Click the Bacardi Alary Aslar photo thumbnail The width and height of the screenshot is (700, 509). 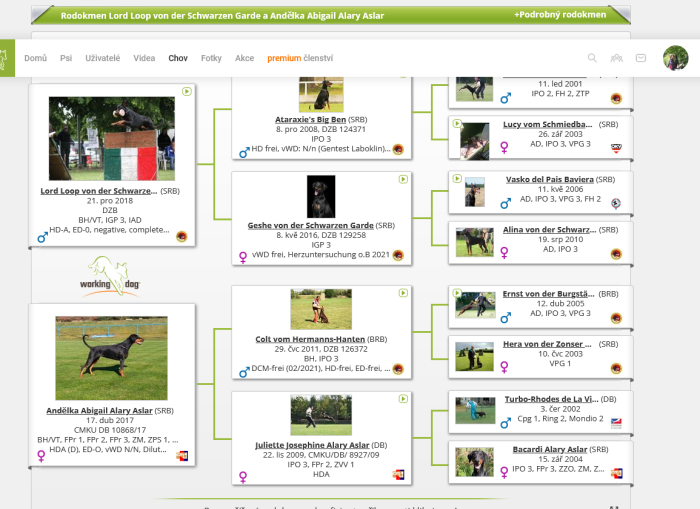474,462
